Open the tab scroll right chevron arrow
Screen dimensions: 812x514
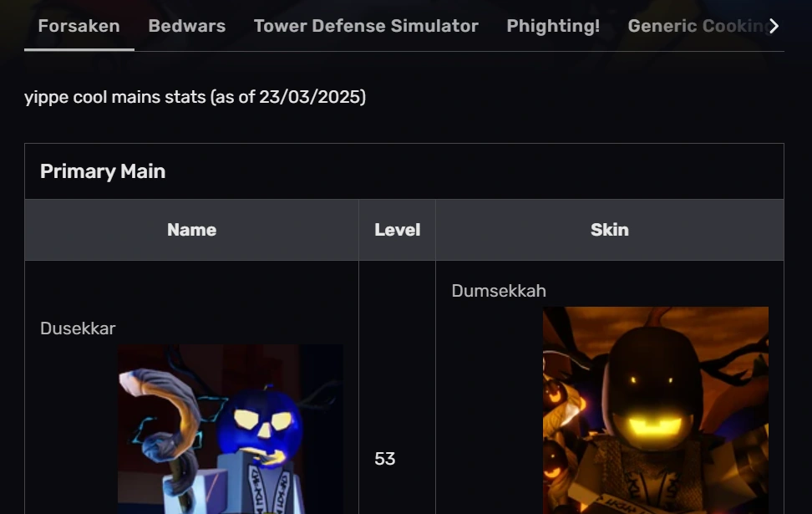click(x=774, y=26)
